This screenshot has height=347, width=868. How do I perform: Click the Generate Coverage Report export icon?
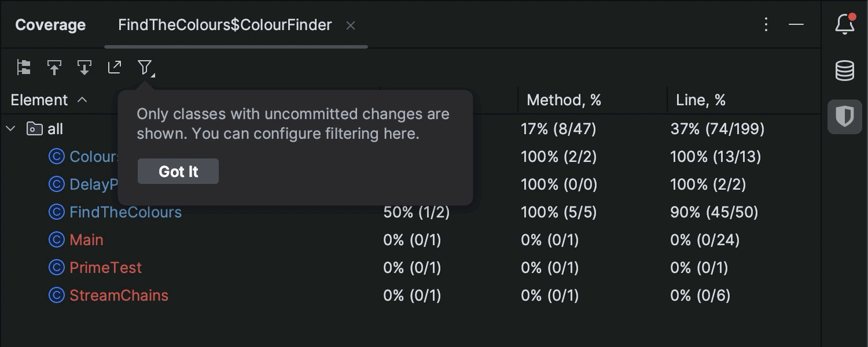point(115,68)
